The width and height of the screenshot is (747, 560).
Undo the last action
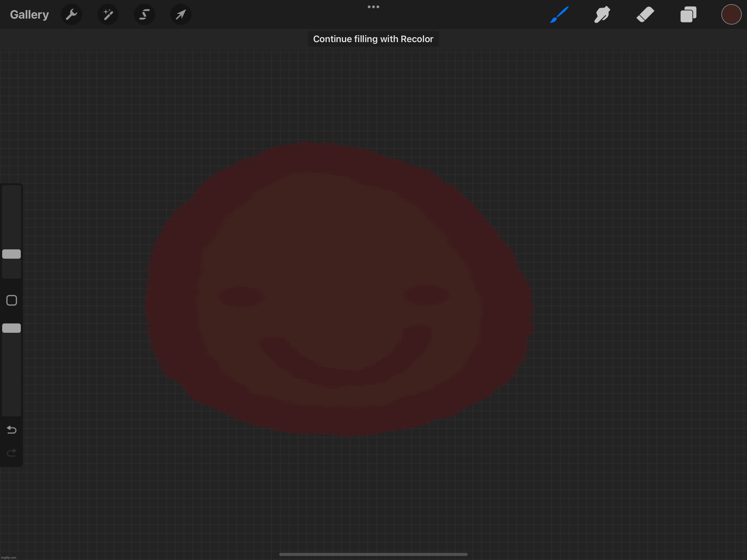(x=11, y=430)
